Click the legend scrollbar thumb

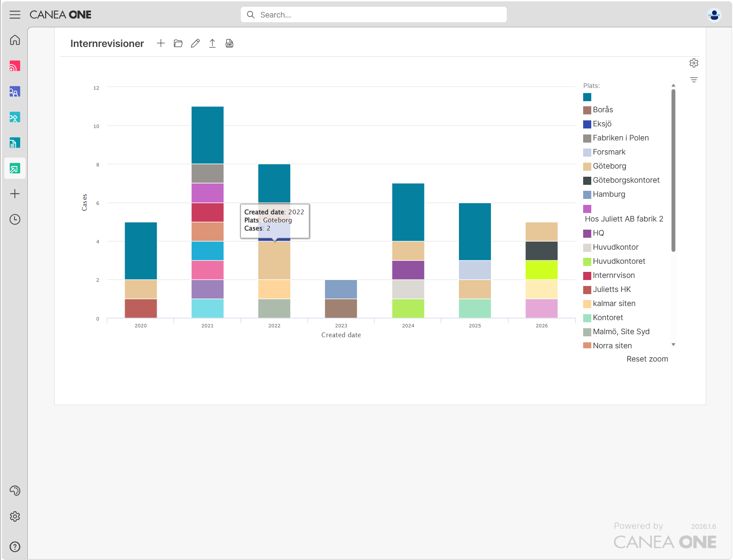coord(673,170)
